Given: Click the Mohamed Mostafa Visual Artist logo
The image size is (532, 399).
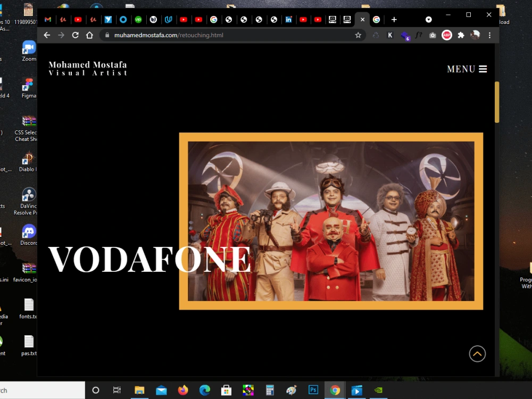Looking at the screenshot, I should pos(88,68).
